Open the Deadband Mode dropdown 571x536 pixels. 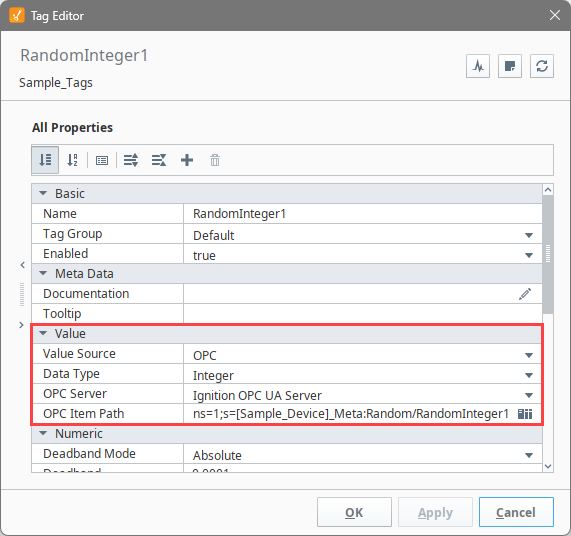529,455
